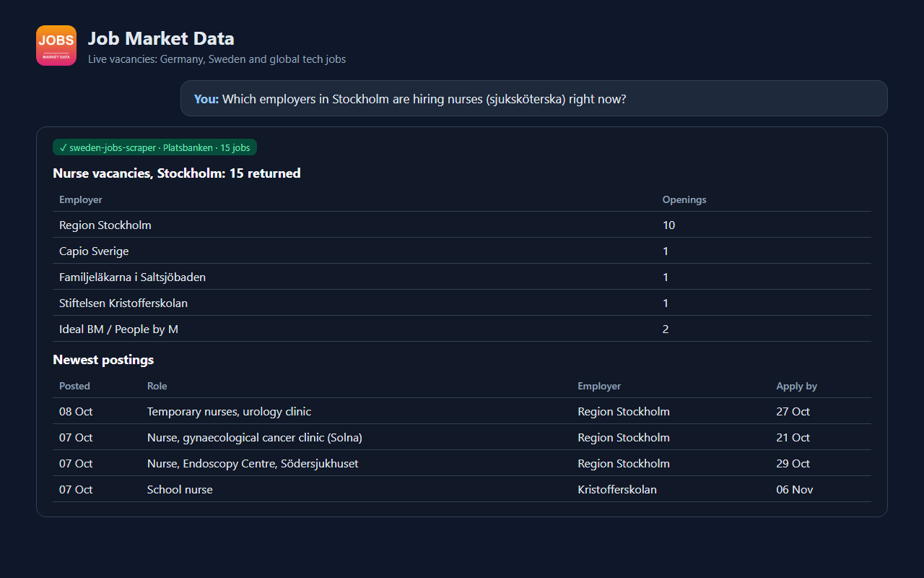Click the Jobs Market Data app logo
The image size is (924, 578).
(x=56, y=46)
